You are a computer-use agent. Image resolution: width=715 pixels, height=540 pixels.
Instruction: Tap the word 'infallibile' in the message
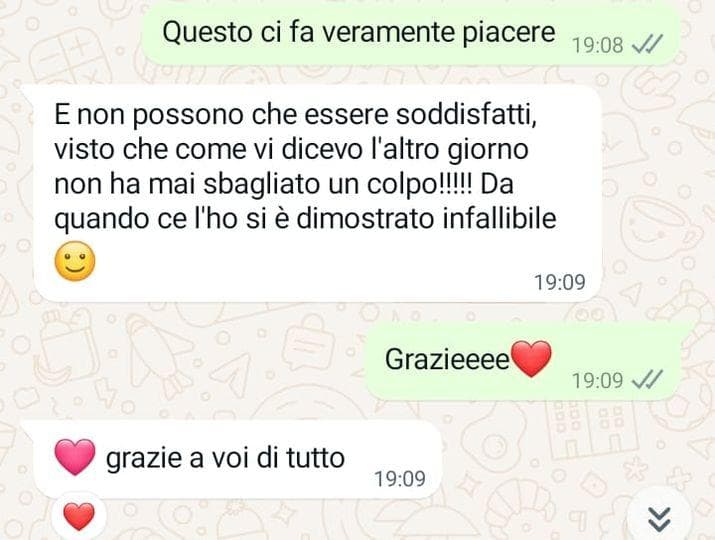coord(499,218)
